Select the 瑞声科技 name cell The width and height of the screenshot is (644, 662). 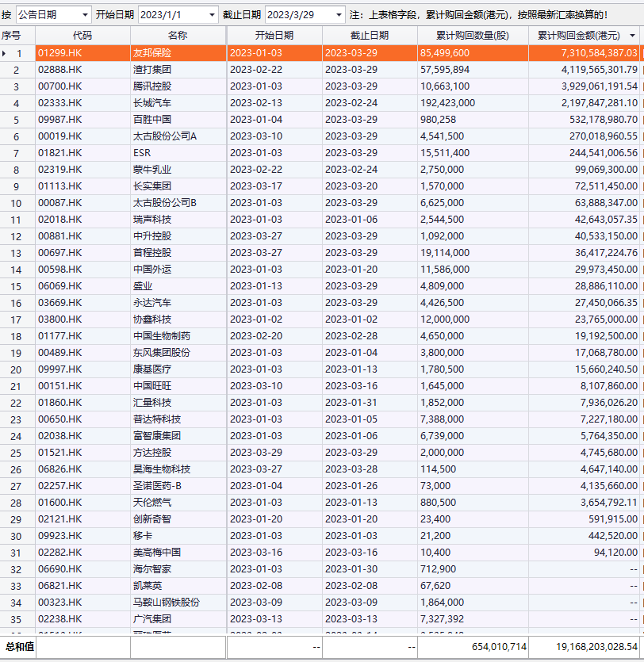coord(178,220)
